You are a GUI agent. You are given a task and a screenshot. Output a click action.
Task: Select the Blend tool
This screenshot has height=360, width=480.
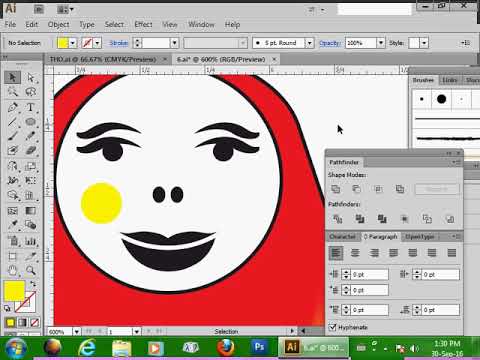pyautogui.click(x=31, y=225)
